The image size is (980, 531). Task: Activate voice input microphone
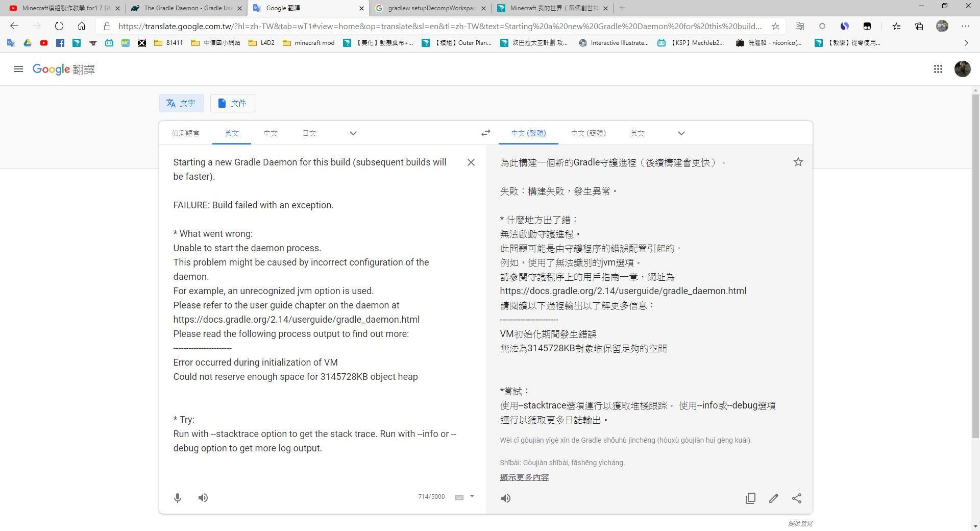[x=177, y=498]
